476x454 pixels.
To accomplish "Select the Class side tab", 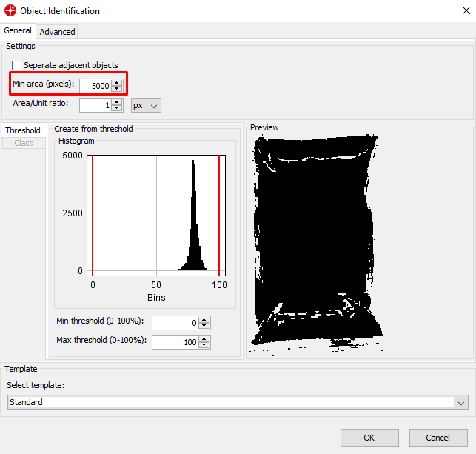I will coord(24,143).
